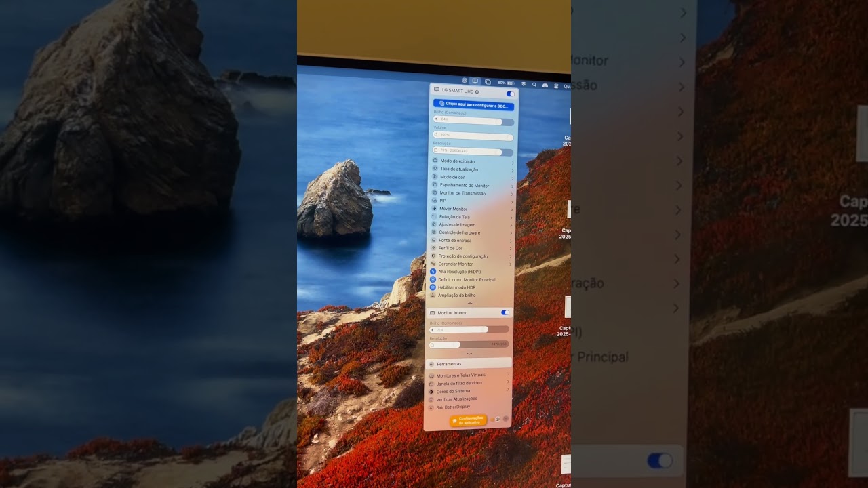868x488 pixels.
Task: Click the blue 'Clique aqui para configurar o DDC' button
Action: [x=473, y=105]
